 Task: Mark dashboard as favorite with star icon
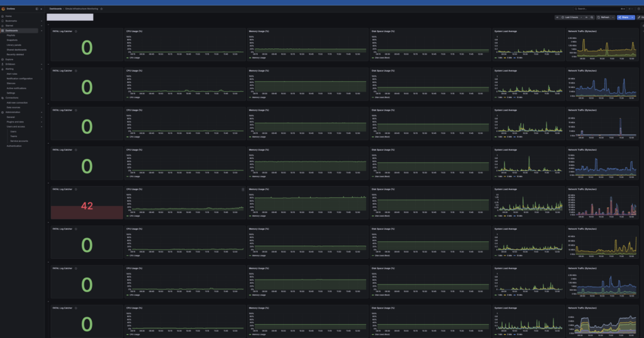click(101, 9)
